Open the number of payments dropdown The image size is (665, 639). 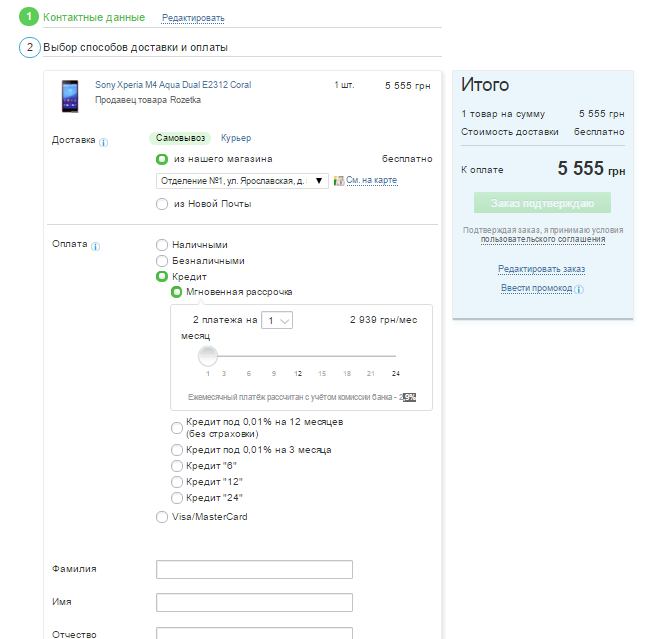coord(276,320)
